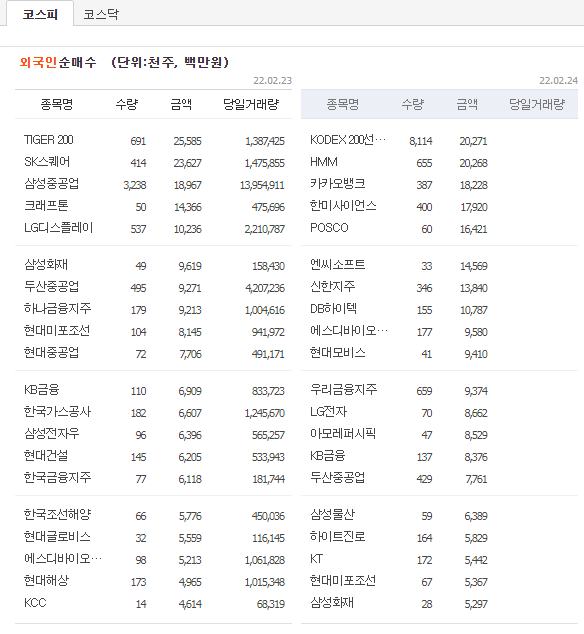Click 종목명 header in 22.02.23 table
This screenshot has width=584, height=634.
point(57,104)
